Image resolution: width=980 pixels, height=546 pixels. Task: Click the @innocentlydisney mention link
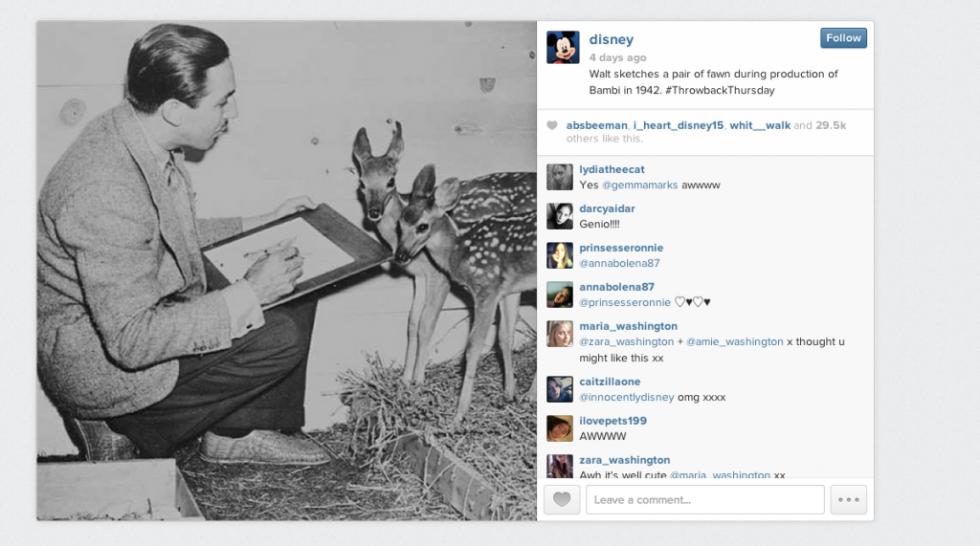(626, 398)
